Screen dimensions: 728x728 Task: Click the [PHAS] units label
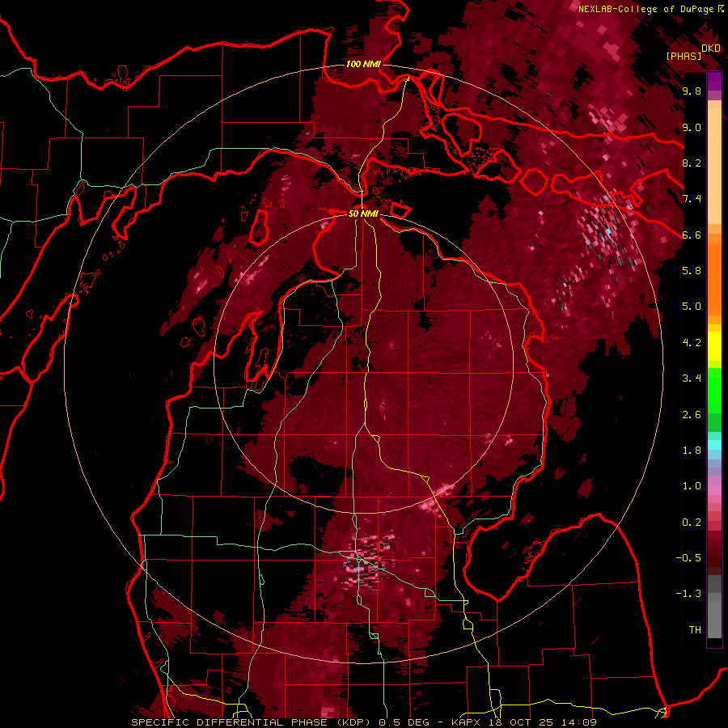684,56
